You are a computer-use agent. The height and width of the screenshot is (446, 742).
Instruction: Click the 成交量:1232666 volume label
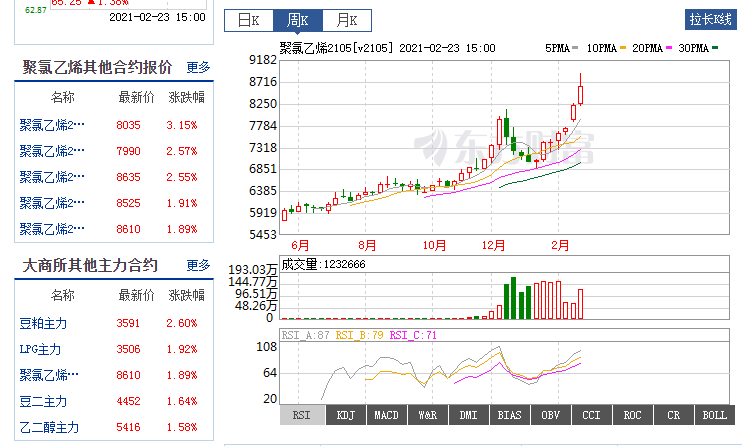(323, 264)
